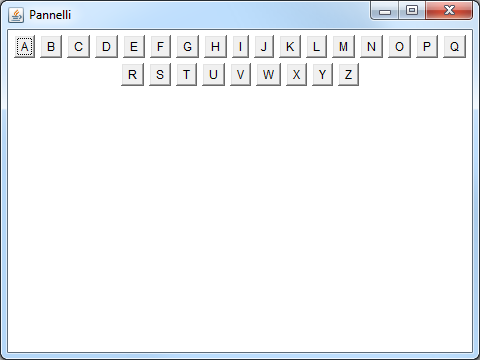480x360 pixels.
Task: Select the narrow I button
Action: click(240, 46)
